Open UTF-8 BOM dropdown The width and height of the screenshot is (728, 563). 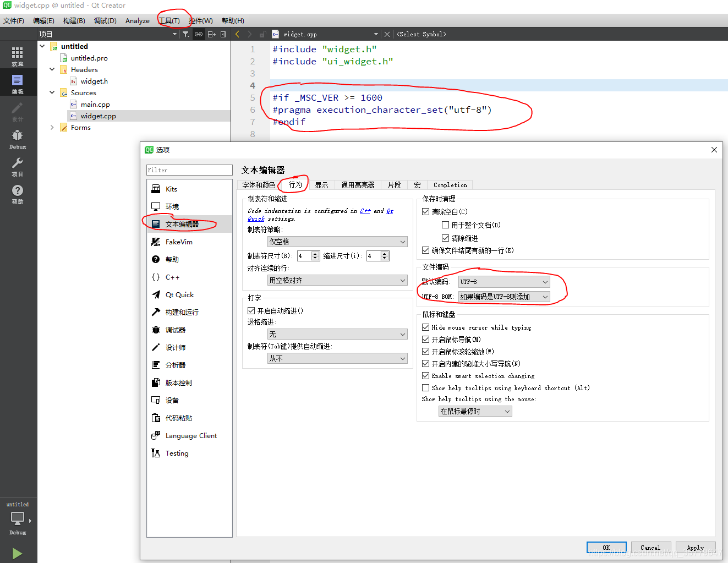(x=504, y=297)
